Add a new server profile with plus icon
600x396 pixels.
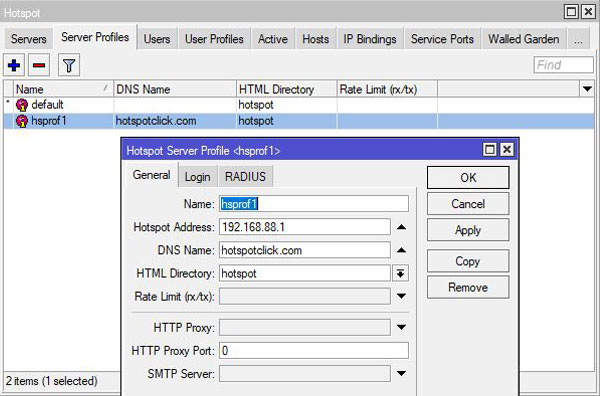click(x=14, y=65)
